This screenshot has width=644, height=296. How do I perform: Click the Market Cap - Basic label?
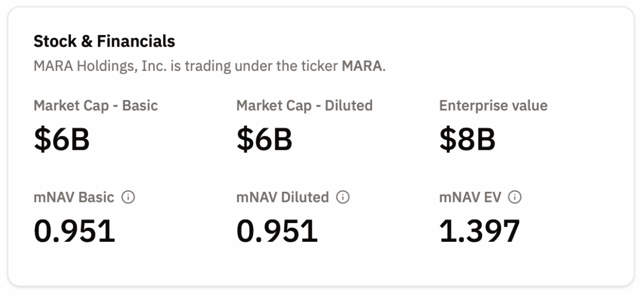click(x=96, y=105)
